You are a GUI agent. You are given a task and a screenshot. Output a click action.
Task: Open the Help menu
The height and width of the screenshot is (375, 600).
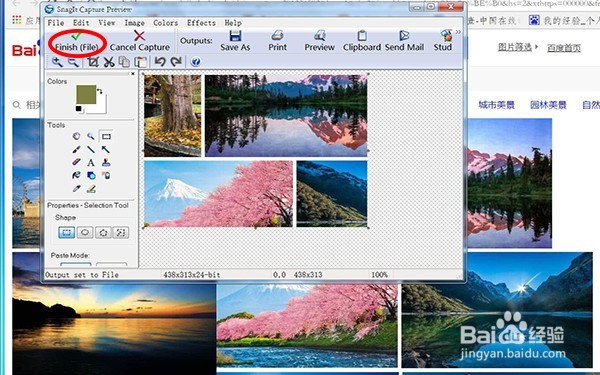(x=233, y=23)
